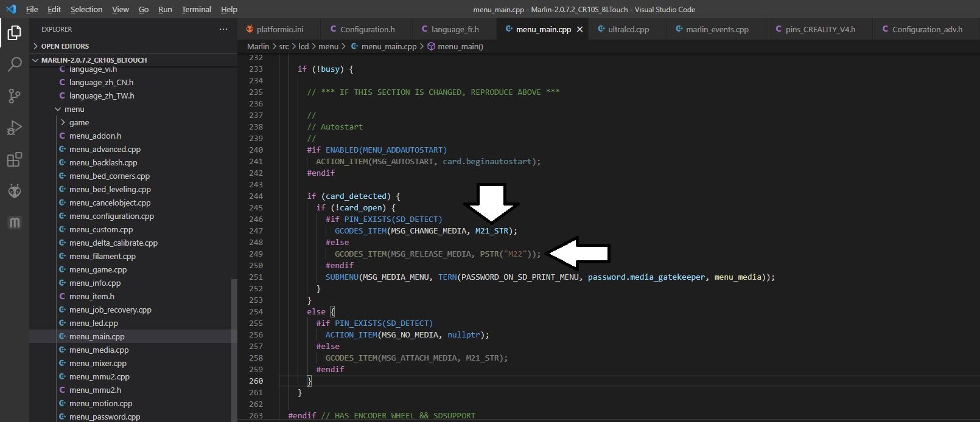Click the menu_main.cpp breadcrumb segment
980x422 pixels.
383,46
